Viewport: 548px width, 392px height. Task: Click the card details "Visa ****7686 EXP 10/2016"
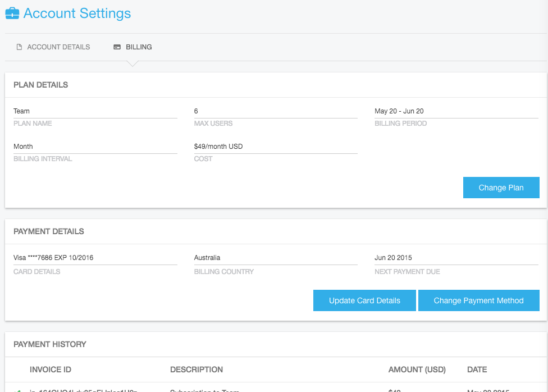[53, 258]
